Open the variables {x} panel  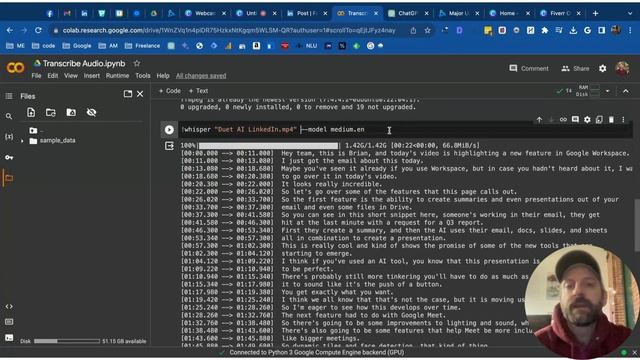click(9, 137)
